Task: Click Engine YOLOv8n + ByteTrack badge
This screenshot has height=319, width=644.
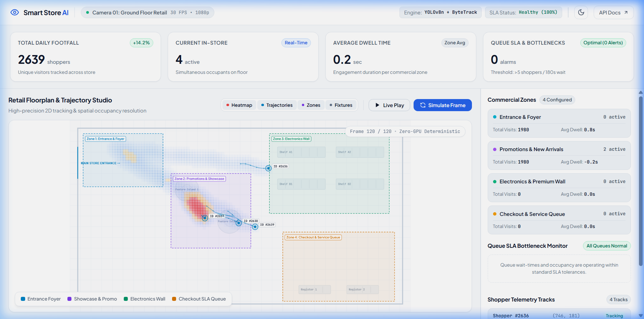Action: 440,12
